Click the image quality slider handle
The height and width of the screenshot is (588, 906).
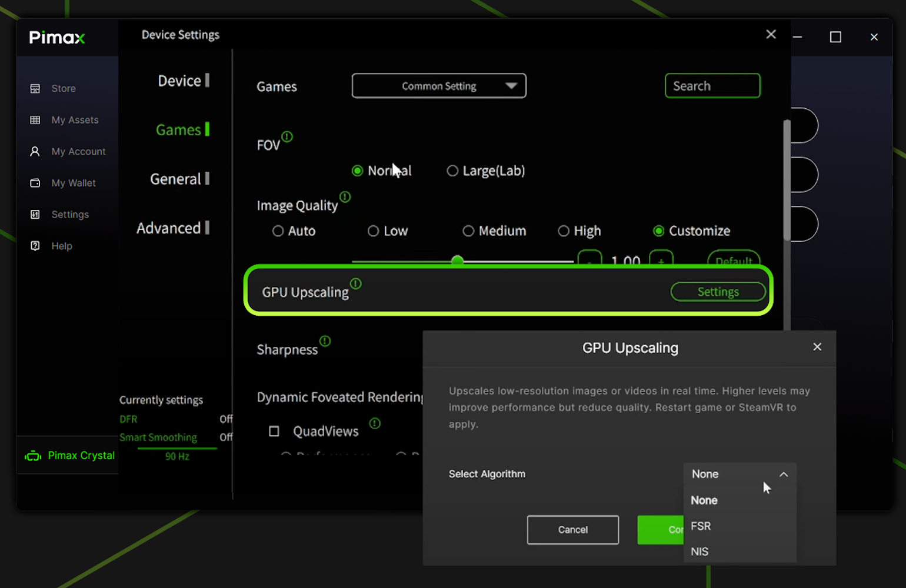457,260
